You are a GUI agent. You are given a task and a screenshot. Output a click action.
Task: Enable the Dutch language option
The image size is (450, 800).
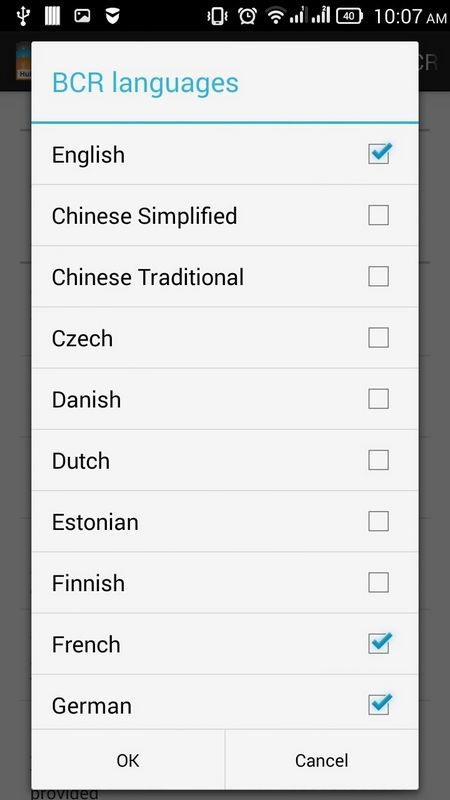pos(379,460)
